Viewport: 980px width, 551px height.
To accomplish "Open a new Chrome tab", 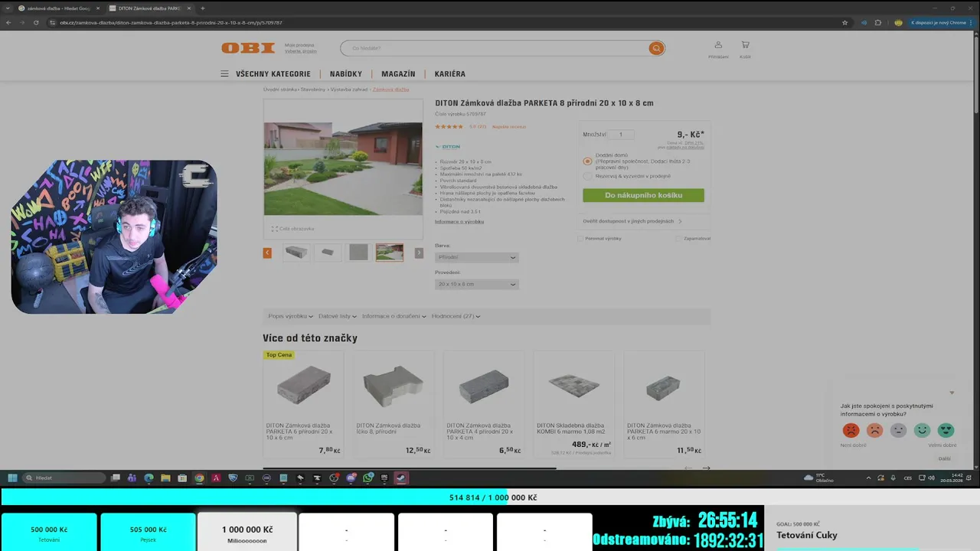I will [202, 8].
